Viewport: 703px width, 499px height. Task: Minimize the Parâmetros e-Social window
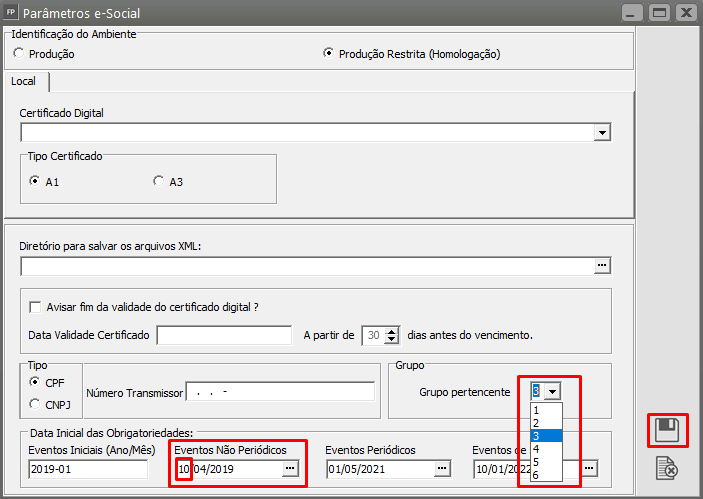pos(632,13)
